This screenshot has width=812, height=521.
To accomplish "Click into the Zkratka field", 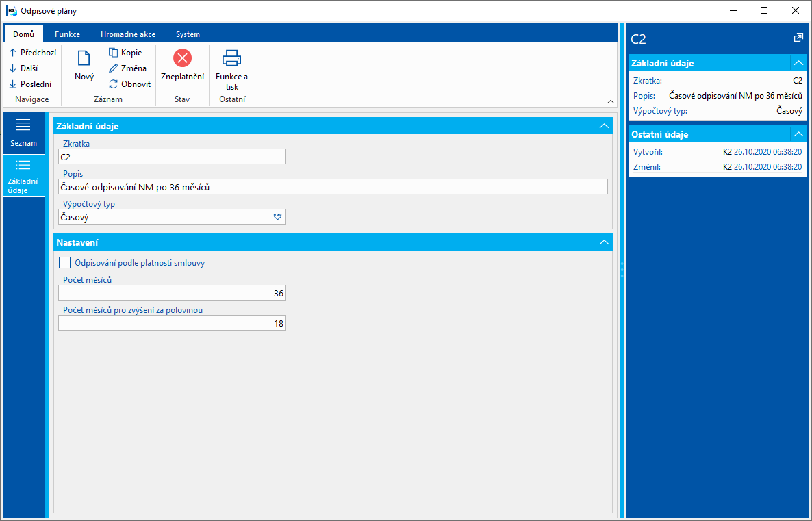I will click(172, 157).
